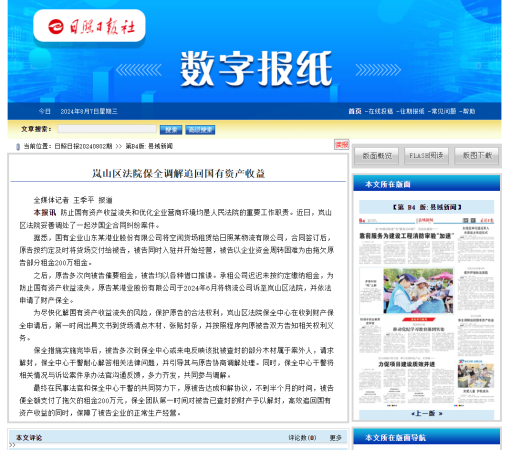510x450 pixels.
Task: Select thumbnail headline 力促项目建设质效并进
Action: 406,364
